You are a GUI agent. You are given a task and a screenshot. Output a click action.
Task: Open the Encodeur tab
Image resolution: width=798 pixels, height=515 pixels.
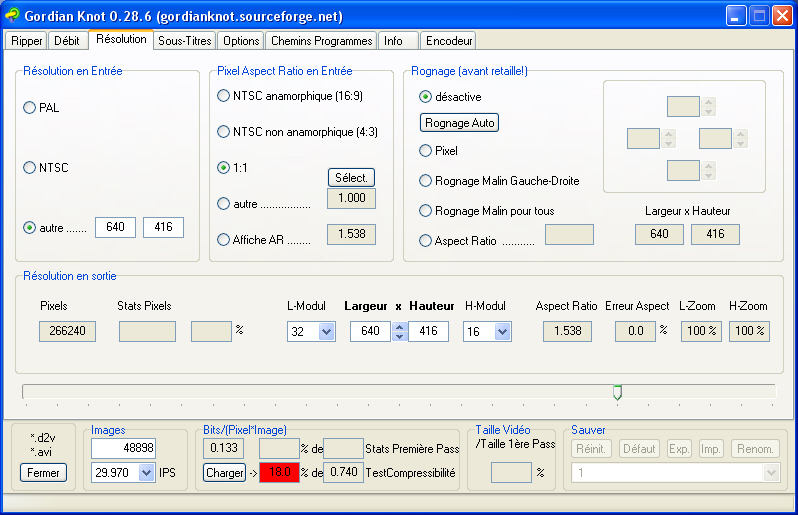point(448,41)
